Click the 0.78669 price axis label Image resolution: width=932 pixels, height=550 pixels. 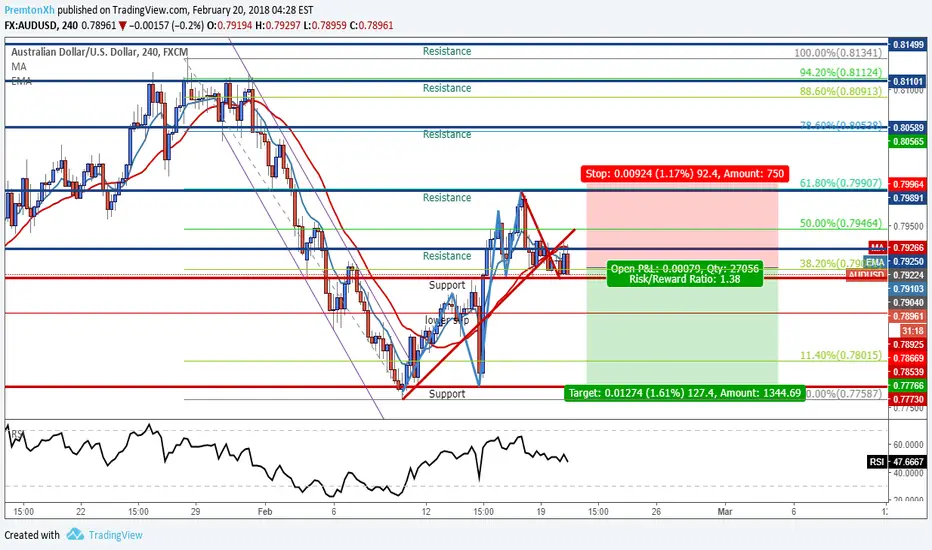coord(908,358)
